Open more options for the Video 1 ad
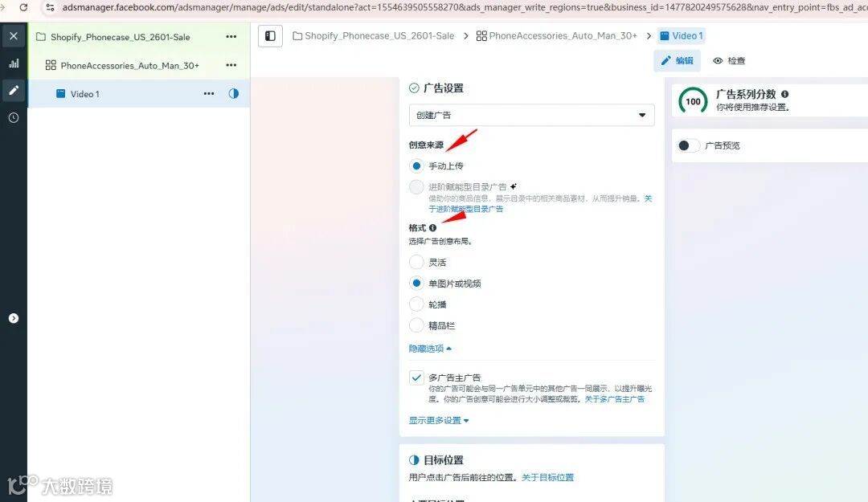This screenshot has height=502, width=868. [209, 93]
